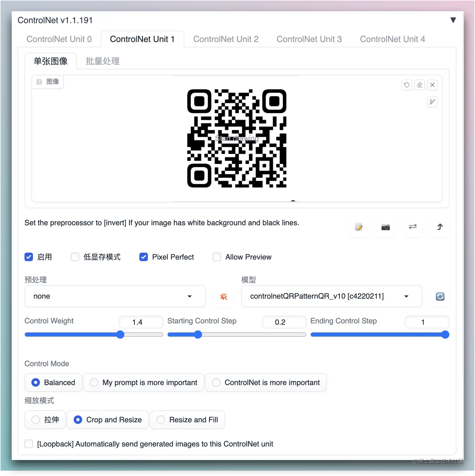Enable the Loopback checkbox
Screen dimensions: 475x476
pos(29,444)
